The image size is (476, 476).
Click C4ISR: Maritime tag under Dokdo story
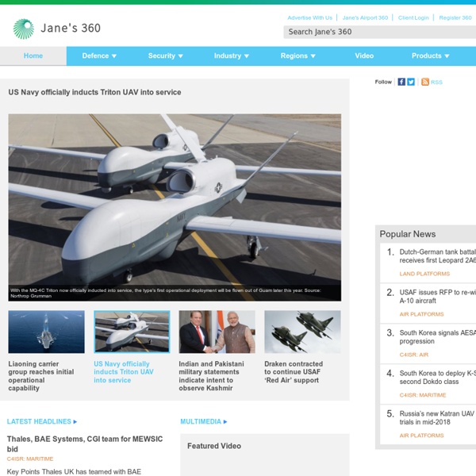point(423,395)
